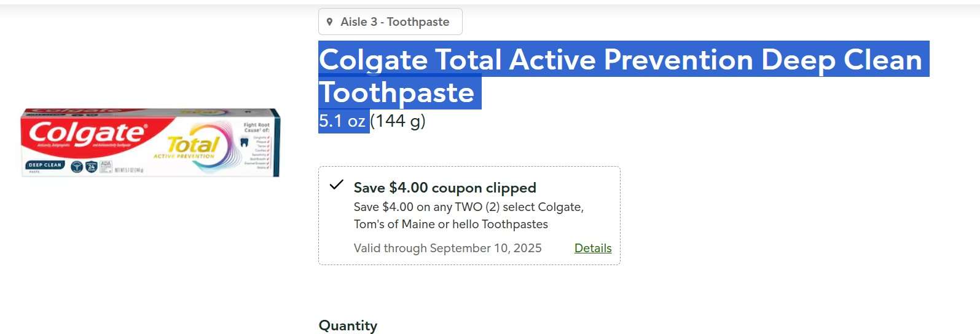
Task: Click the 24-hour shield icon on the box
Action: (x=91, y=167)
